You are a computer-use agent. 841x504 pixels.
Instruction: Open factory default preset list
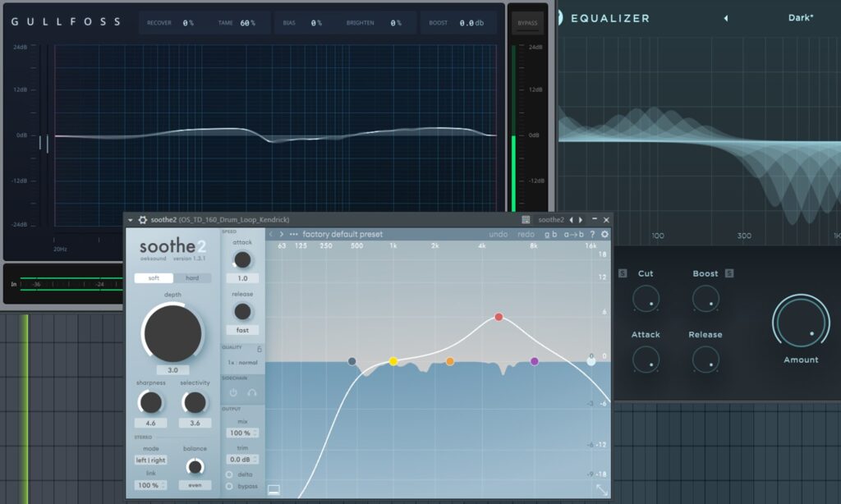(342, 234)
